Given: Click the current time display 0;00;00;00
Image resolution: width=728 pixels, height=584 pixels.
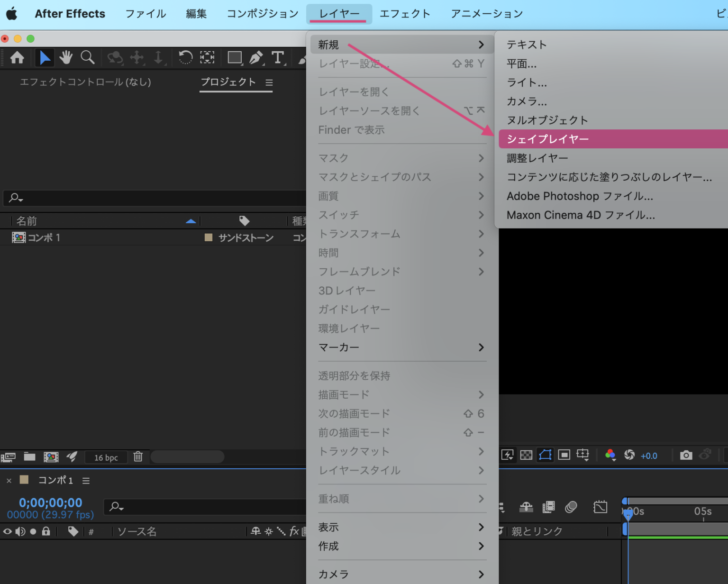Looking at the screenshot, I should (49, 502).
